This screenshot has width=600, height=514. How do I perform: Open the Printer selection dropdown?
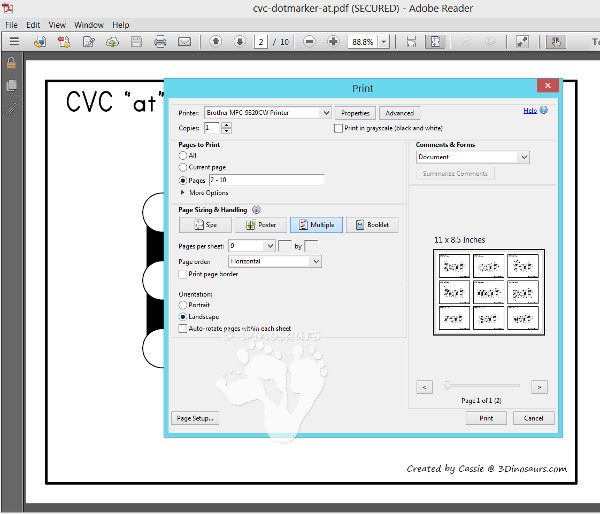(x=268, y=113)
